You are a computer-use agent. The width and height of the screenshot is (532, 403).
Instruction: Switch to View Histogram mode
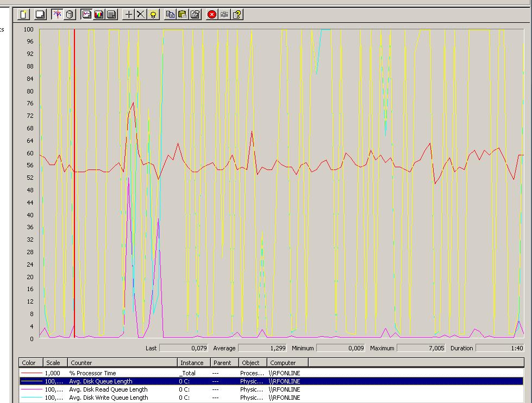(x=99, y=15)
